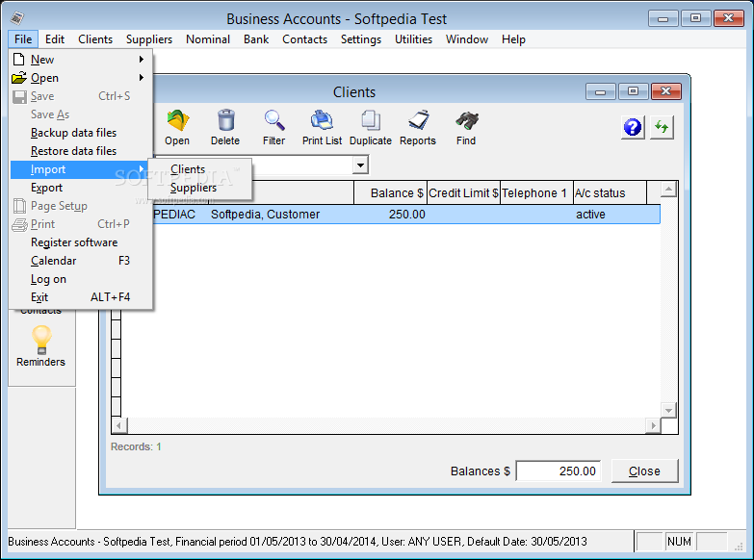Click the Filter magnifier icon
This screenshot has height=560, width=754.
pyautogui.click(x=274, y=120)
